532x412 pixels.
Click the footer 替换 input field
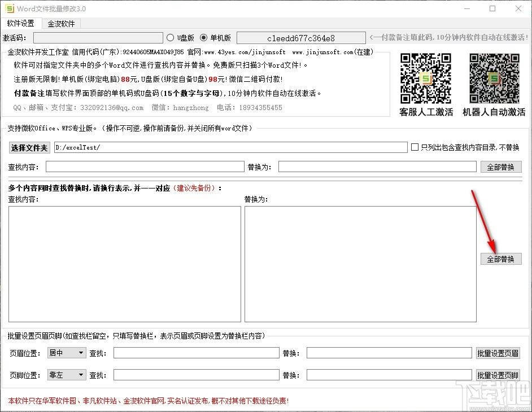coord(389,375)
